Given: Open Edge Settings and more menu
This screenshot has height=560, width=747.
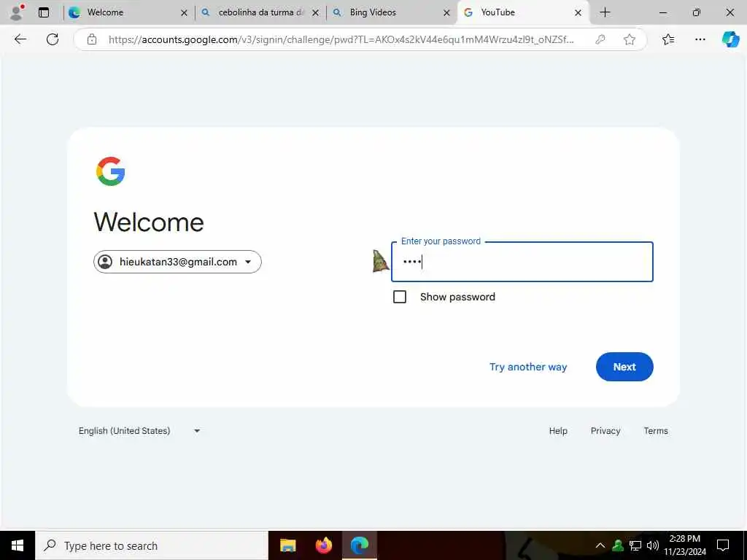Looking at the screenshot, I should click(x=700, y=39).
